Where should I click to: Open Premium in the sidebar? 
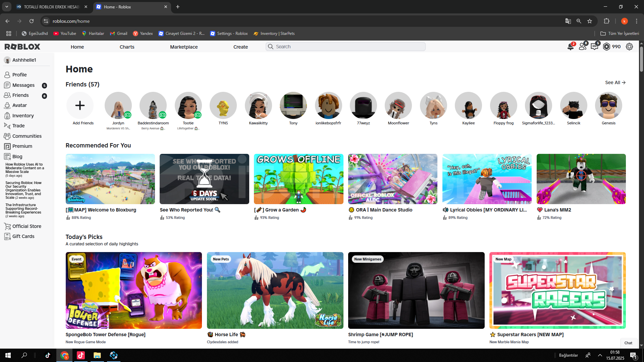pyautogui.click(x=22, y=146)
